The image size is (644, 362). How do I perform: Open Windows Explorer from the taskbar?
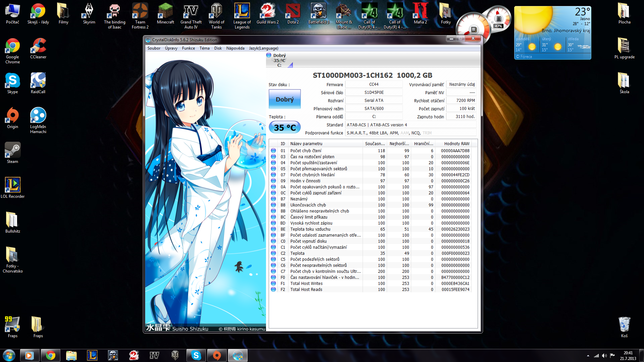tap(71, 355)
